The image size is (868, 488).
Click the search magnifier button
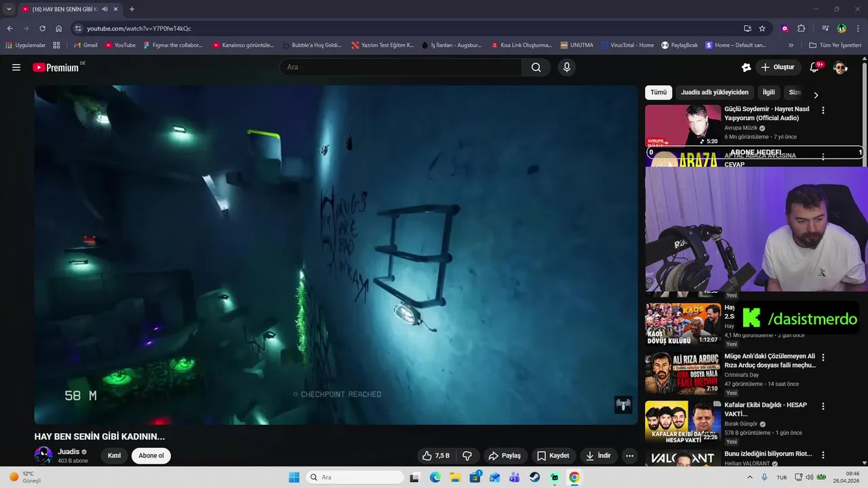coord(536,67)
